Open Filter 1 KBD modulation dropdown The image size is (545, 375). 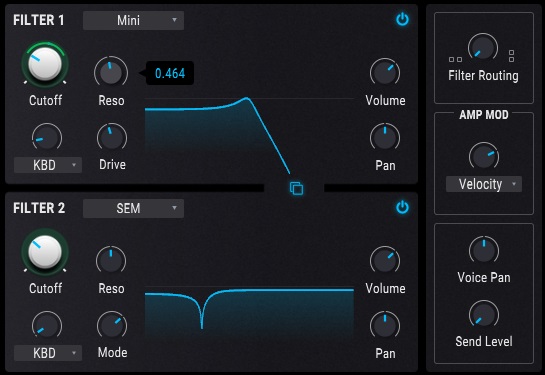point(48,165)
